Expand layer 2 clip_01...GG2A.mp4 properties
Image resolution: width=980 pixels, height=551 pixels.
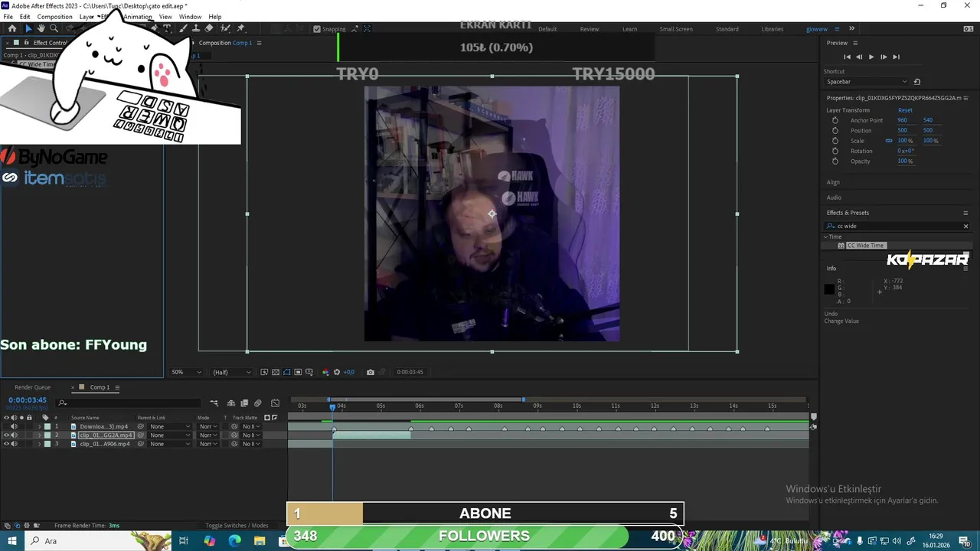pos(40,435)
